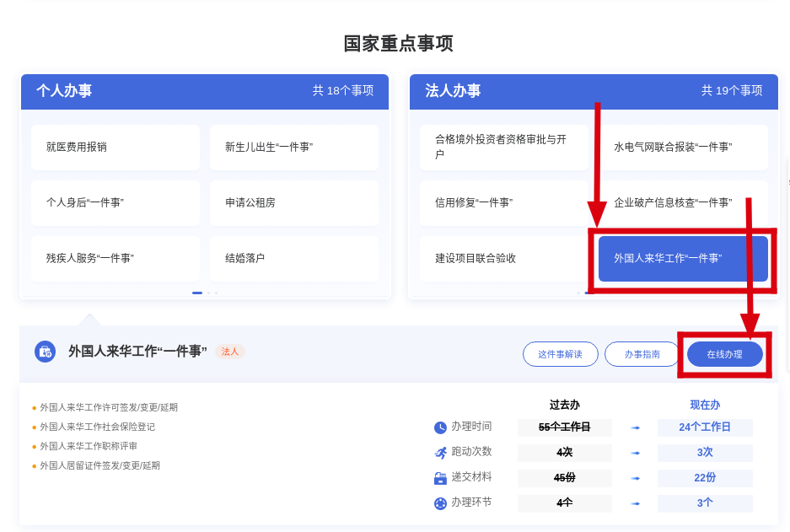Select 外国人来华工作“一件事” highlighted card
This screenshot has width=790, height=532.
tap(683, 258)
